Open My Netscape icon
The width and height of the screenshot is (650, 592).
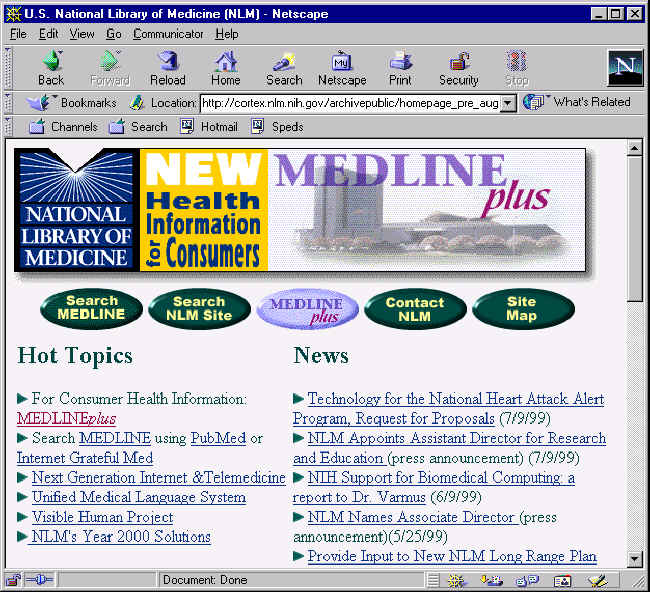coord(342,68)
